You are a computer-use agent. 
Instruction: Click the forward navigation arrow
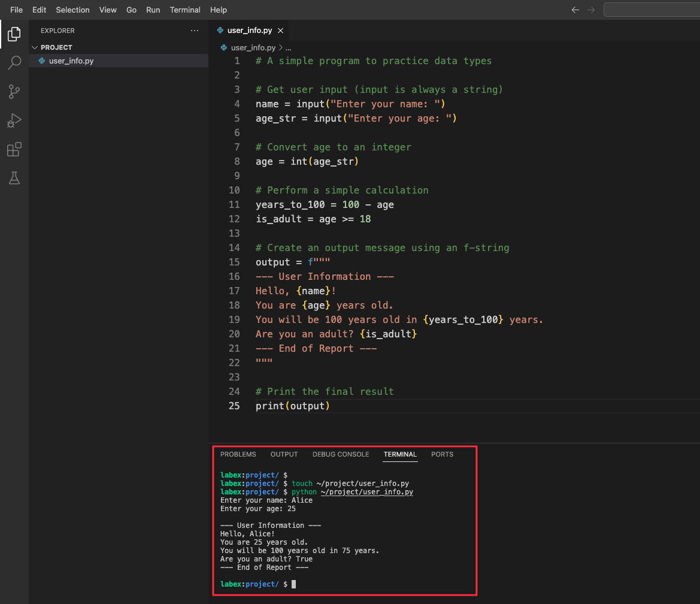click(x=591, y=10)
